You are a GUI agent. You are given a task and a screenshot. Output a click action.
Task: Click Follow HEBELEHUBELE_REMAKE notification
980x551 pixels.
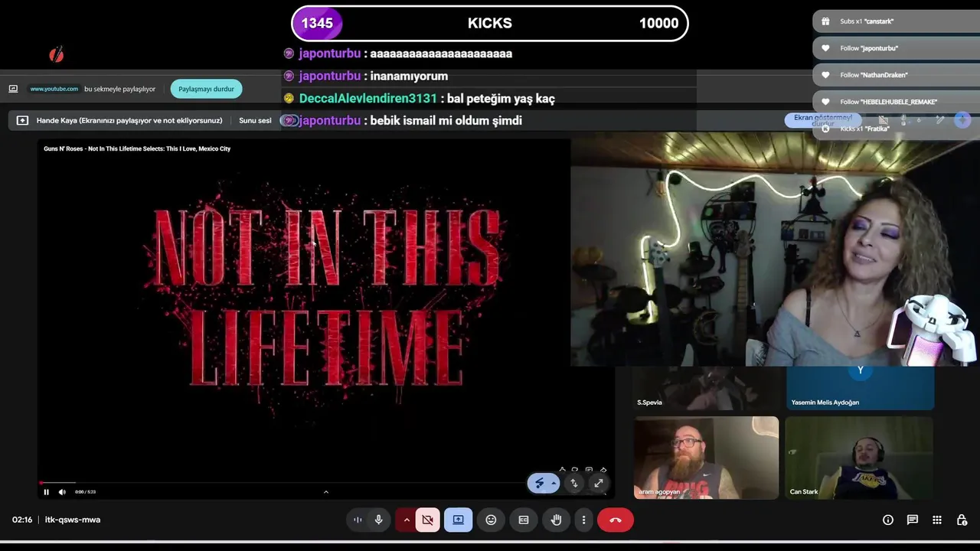pos(896,102)
